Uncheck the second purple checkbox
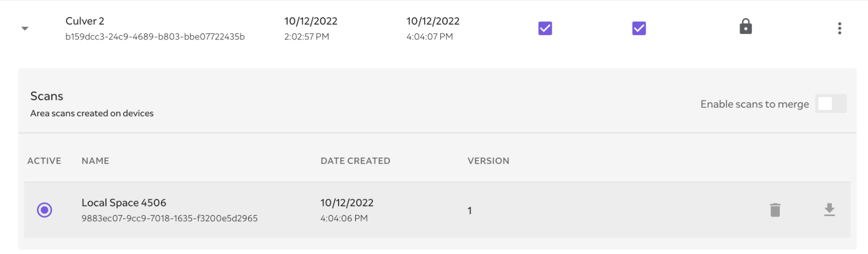The width and height of the screenshot is (868, 254). [639, 28]
